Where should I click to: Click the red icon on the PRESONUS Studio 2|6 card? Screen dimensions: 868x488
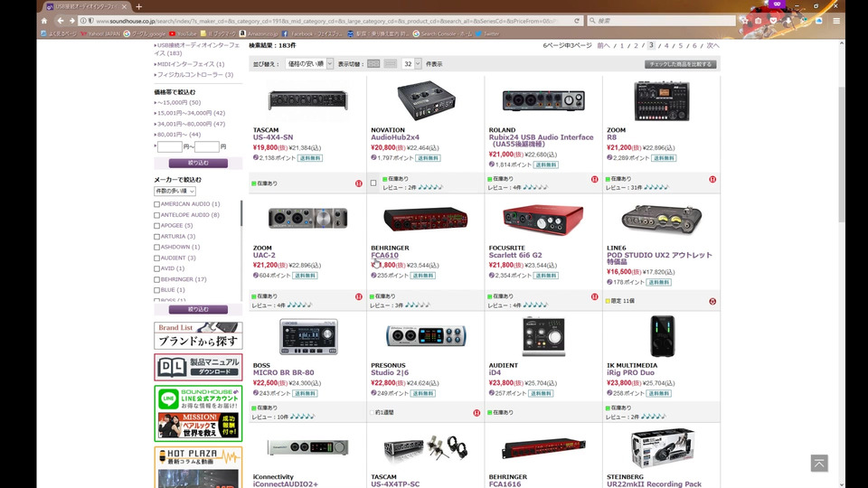(476, 413)
